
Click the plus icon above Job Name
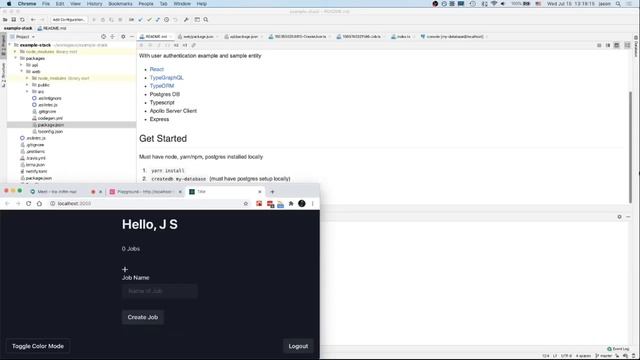coord(125,269)
